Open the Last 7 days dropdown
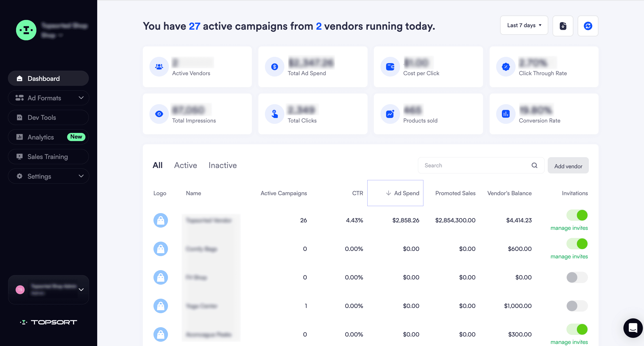The image size is (644, 346). pyautogui.click(x=524, y=25)
